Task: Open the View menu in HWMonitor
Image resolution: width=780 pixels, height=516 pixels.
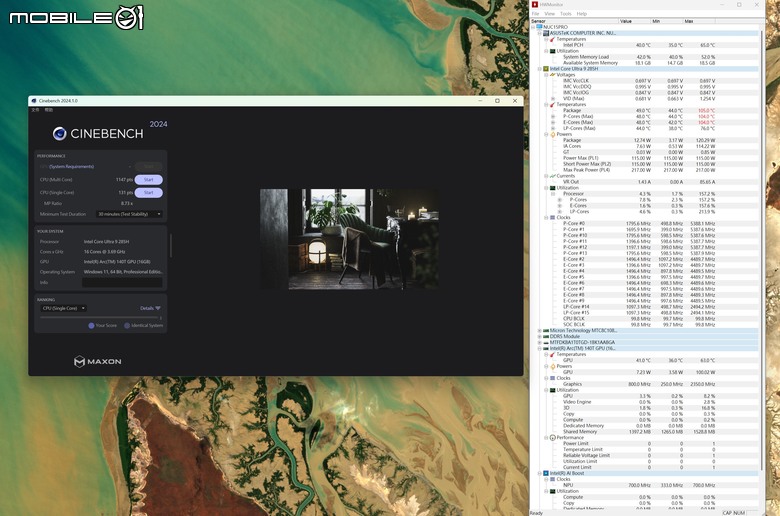Action: [550, 14]
